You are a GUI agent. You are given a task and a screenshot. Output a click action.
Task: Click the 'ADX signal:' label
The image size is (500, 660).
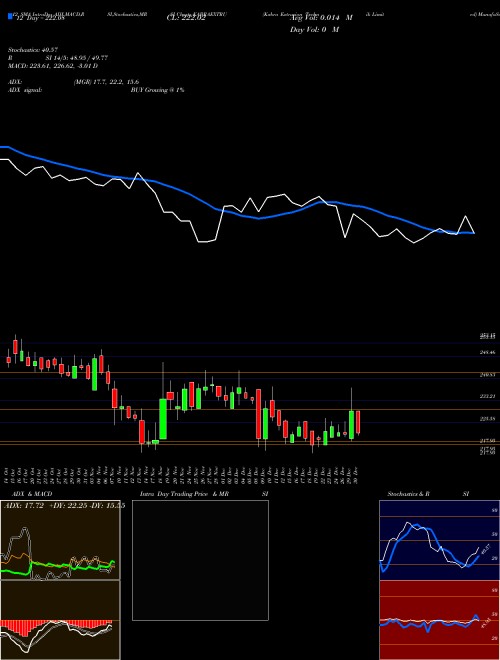(x=24, y=90)
